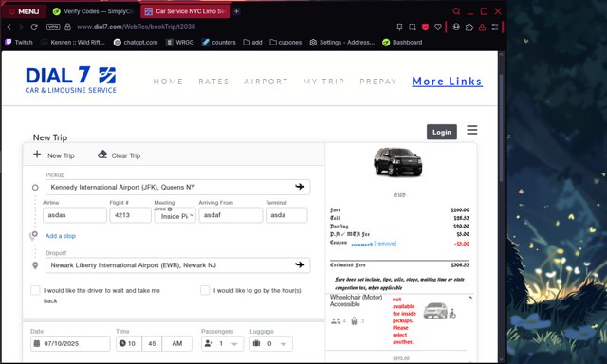
Task: Toggle the AM/PM time selector
Action: point(177,343)
